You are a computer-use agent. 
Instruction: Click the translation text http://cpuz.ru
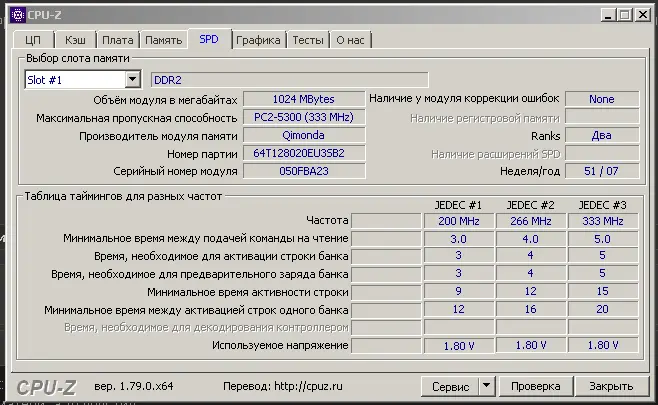point(308,386)
